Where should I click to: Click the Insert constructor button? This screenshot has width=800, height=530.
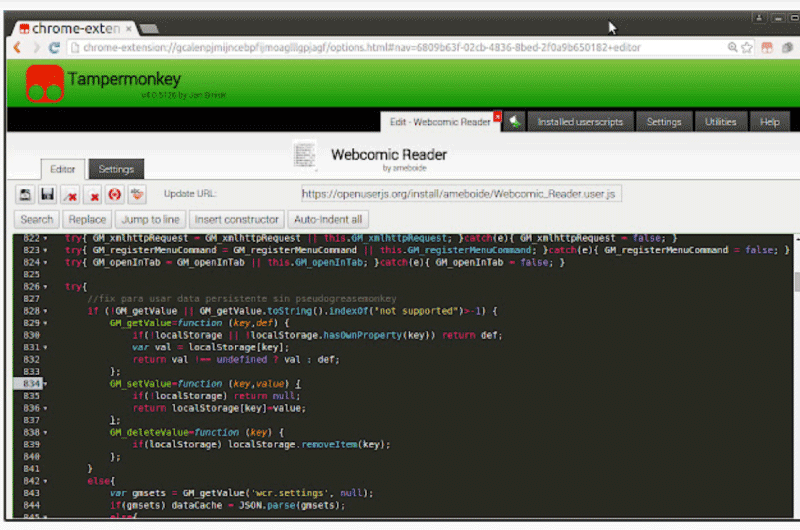coord(237,220)
